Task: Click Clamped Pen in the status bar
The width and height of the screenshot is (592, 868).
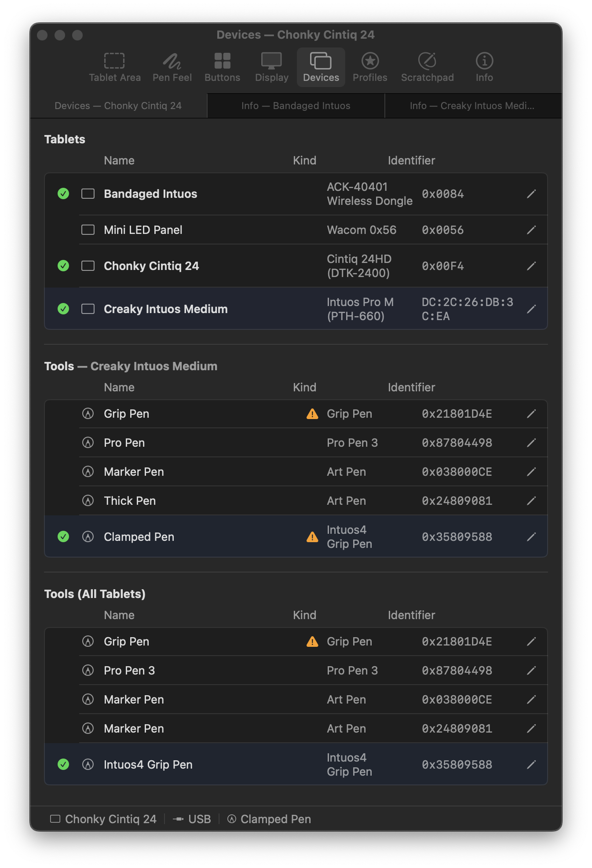Action: (x=269, y=819)
